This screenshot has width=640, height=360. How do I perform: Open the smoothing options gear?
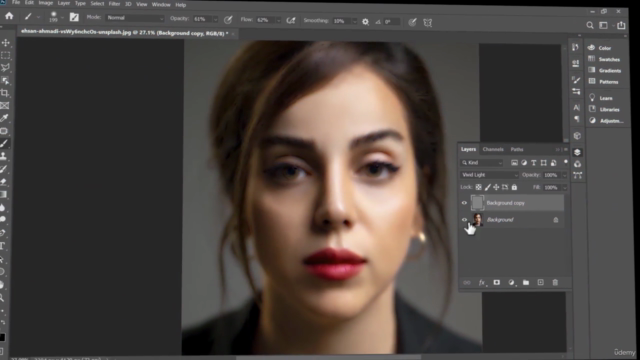coord(366,22)
